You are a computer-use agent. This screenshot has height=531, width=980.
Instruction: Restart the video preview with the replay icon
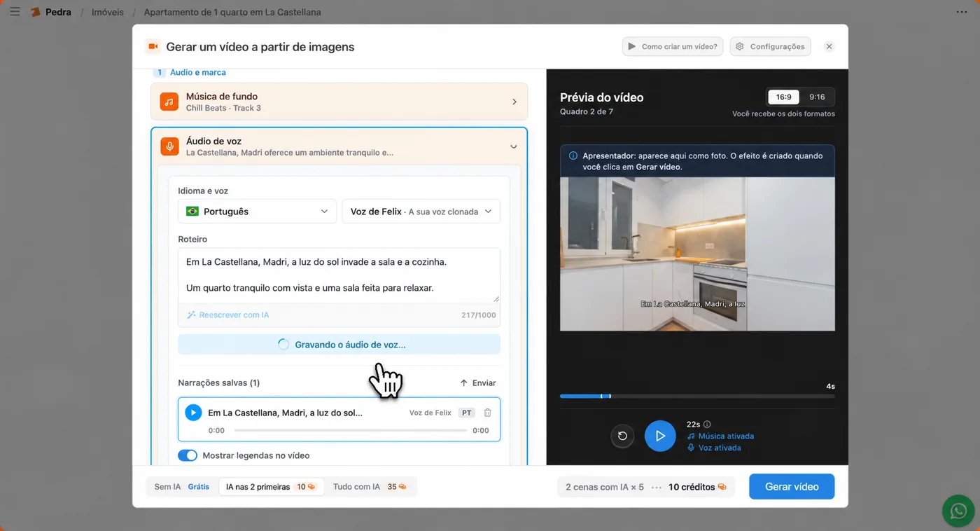point(622,436)
